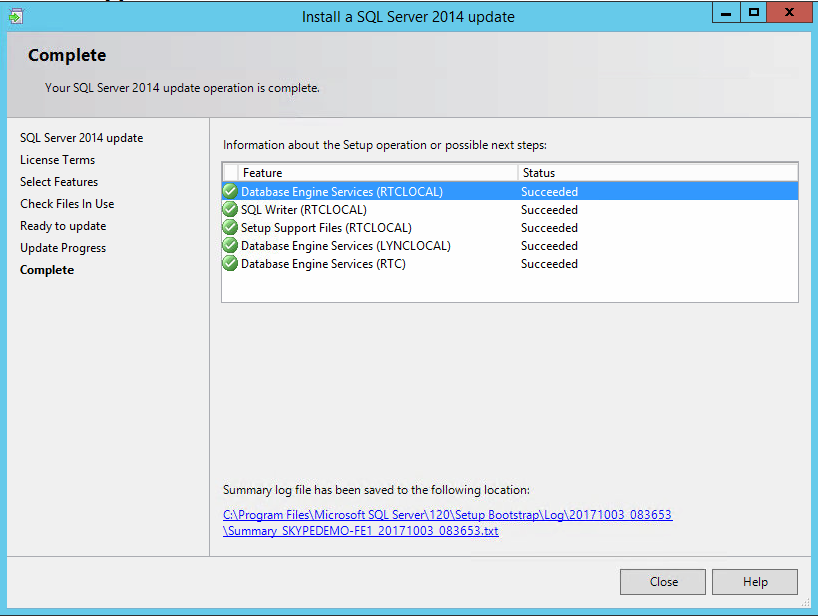The width and height of the screenshot is (818, 616).
Task: Select the 'License Terms' step
Action: point(57,160)
